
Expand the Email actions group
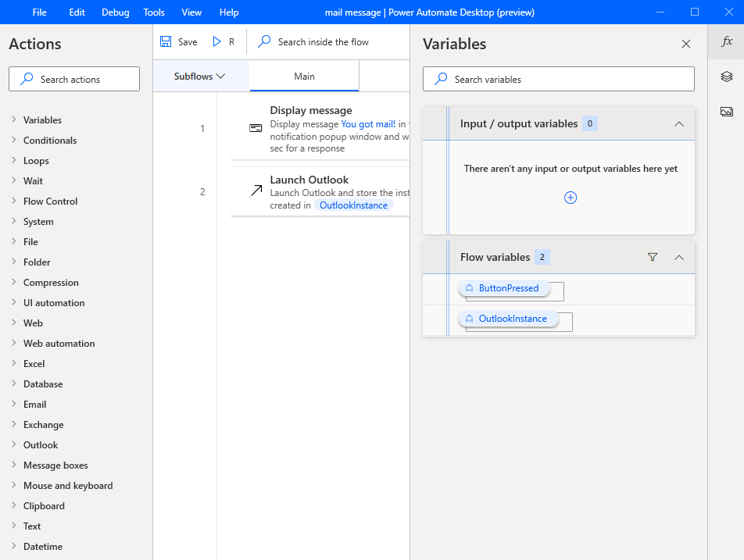pyautogui.click(x=14, y=404)
